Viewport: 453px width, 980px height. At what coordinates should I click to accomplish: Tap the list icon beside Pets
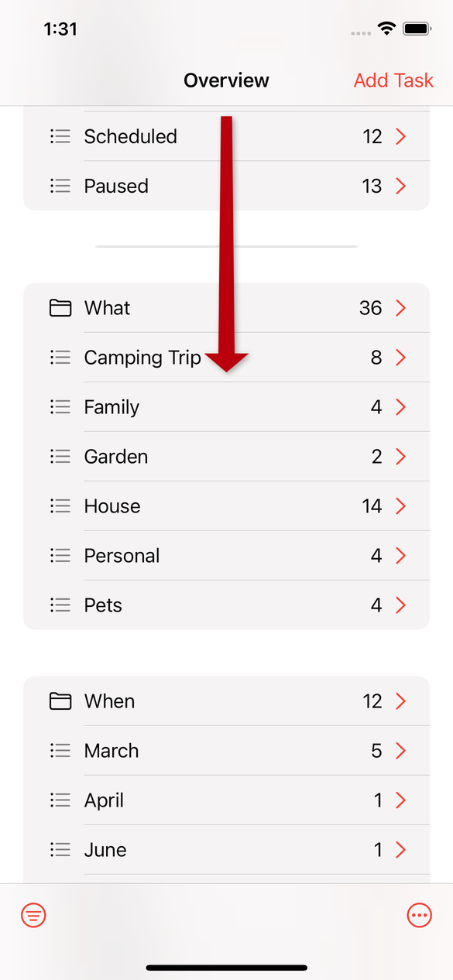tap(60, 605)
